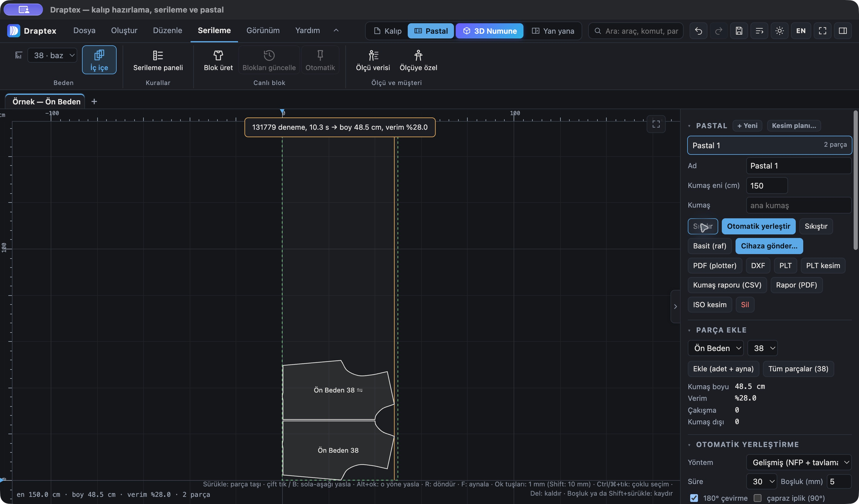The image size is (859, 504).
Task: Open the Görünüm menu
Action: [263, 30]
